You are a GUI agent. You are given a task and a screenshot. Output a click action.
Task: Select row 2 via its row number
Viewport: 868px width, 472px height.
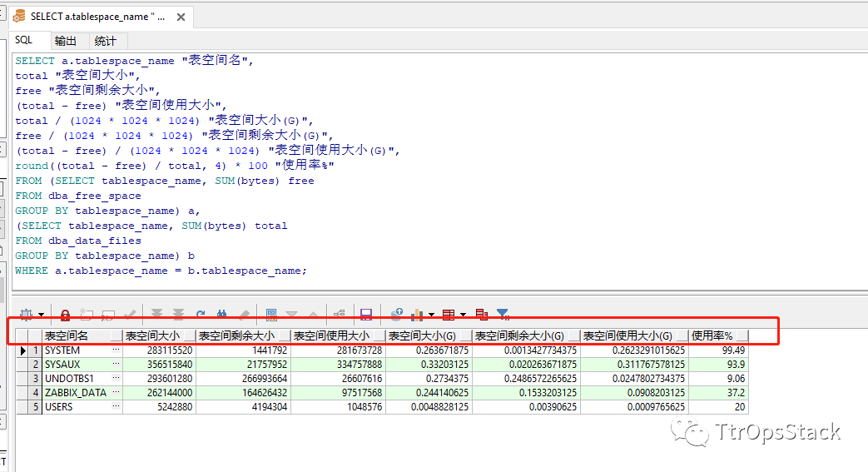click(x=36, y=365)
